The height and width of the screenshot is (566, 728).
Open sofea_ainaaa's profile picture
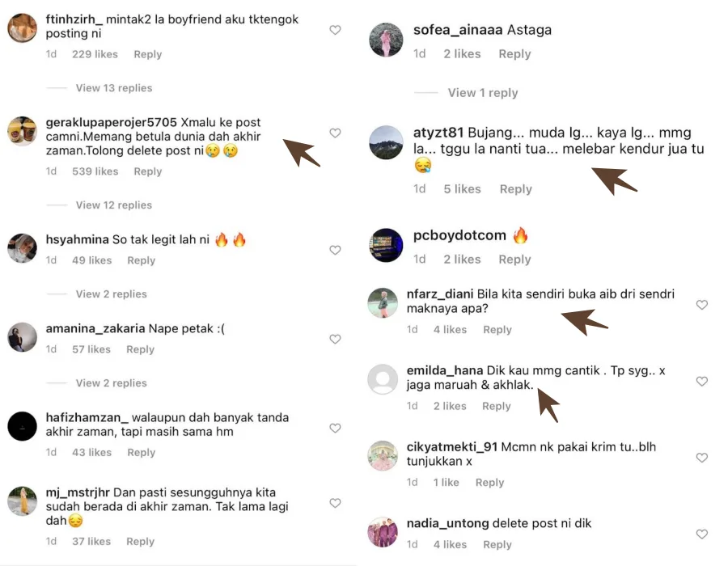pyautogui.click(x=386, y=40)
